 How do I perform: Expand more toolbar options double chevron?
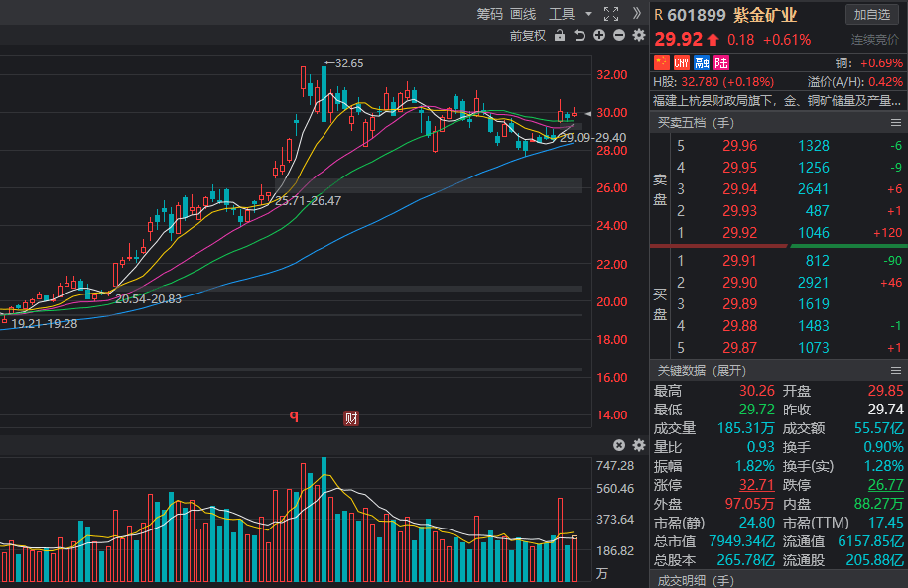[x=636, y=14]
